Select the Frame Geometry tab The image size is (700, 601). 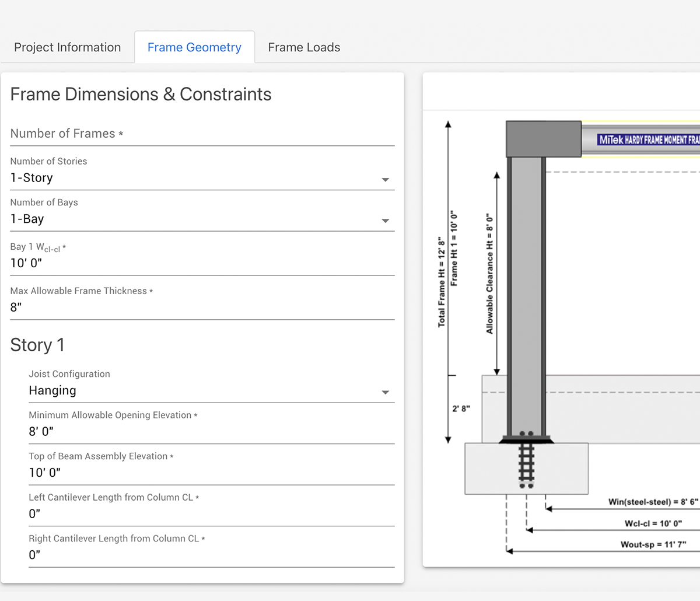pyautogui.click(x=194, y=47)
